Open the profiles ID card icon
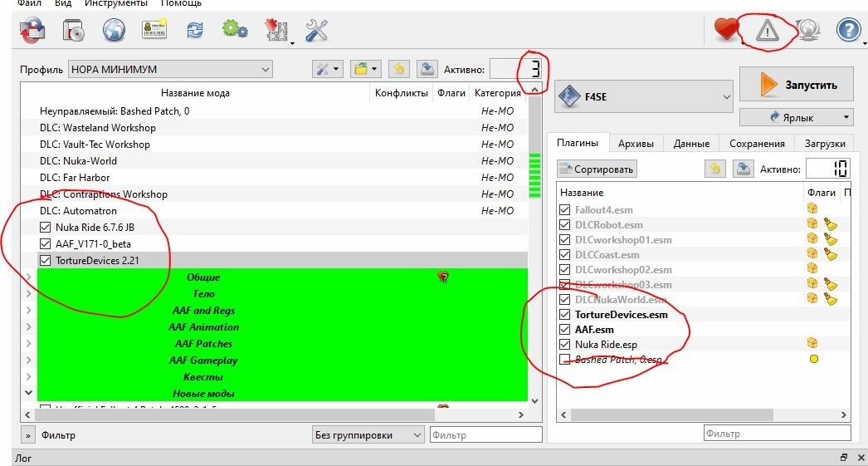This screenshot has width=868, height=466. coord(154,29)
